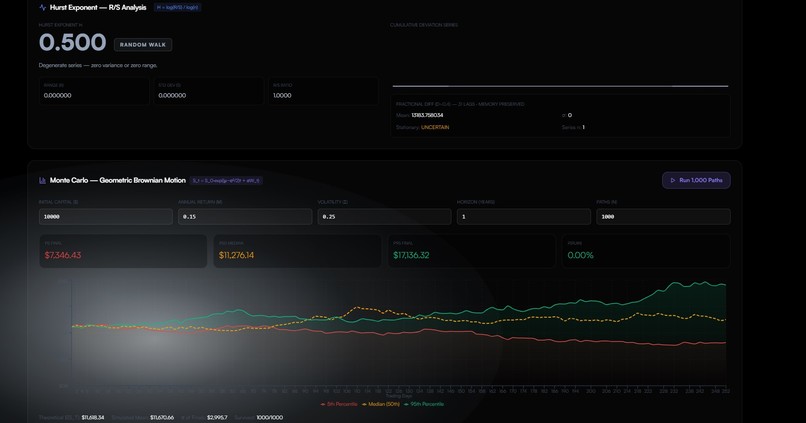
Task: Click the RANDOM WALK badge
Action: click(143, 45)
